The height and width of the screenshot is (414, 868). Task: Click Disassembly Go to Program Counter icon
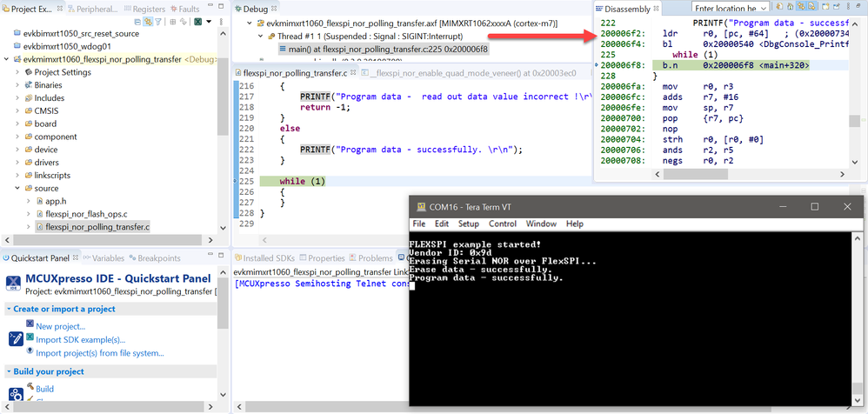[x=791, y=6]
